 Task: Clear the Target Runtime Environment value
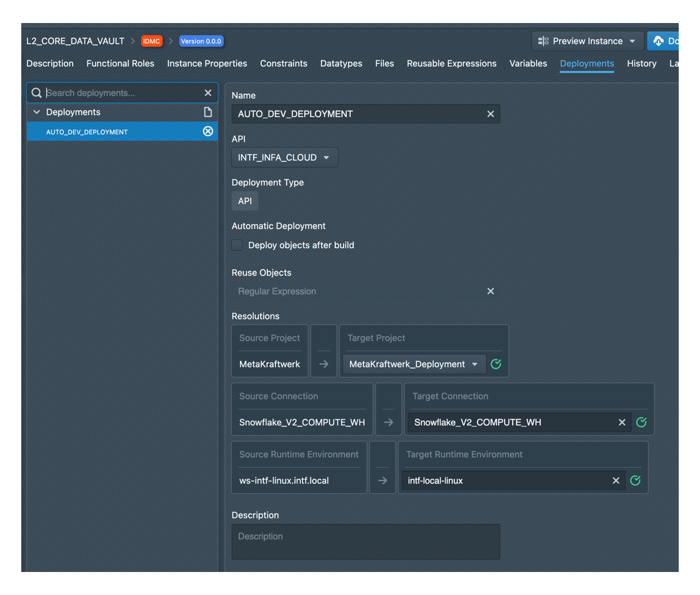pyautogui.click(x=615, y=480)
